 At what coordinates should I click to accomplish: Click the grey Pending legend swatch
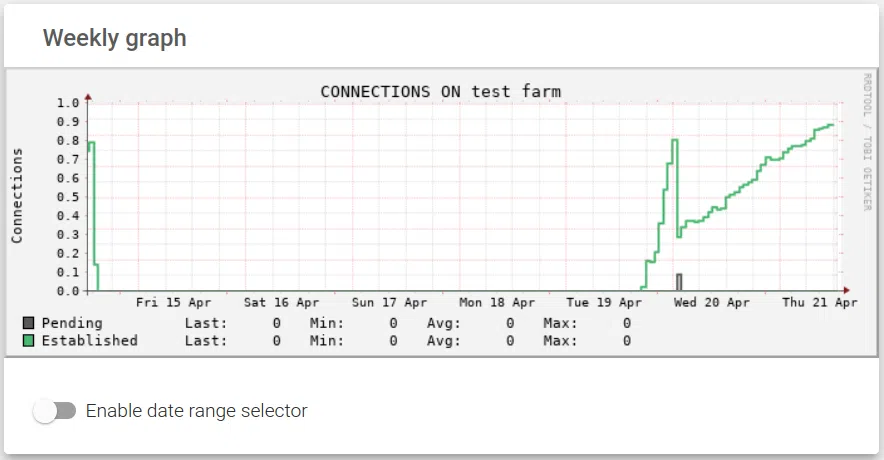coord(28,323)
